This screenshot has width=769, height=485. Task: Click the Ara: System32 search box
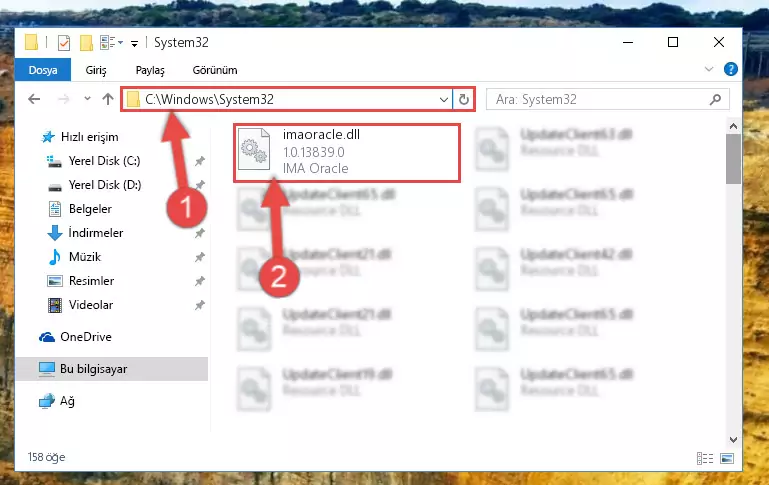point(607,100)
